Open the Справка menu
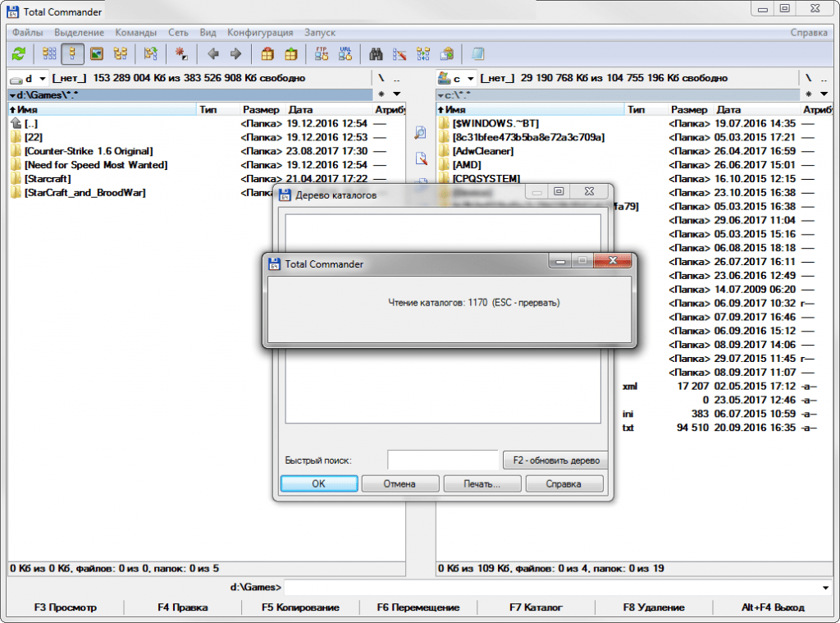 coord(809,32)
